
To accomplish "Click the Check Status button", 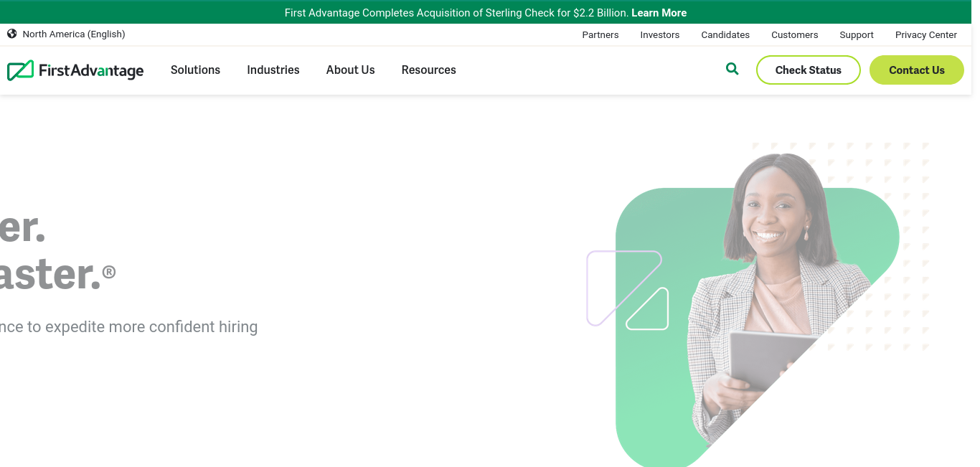I will [x=809, y=70].
